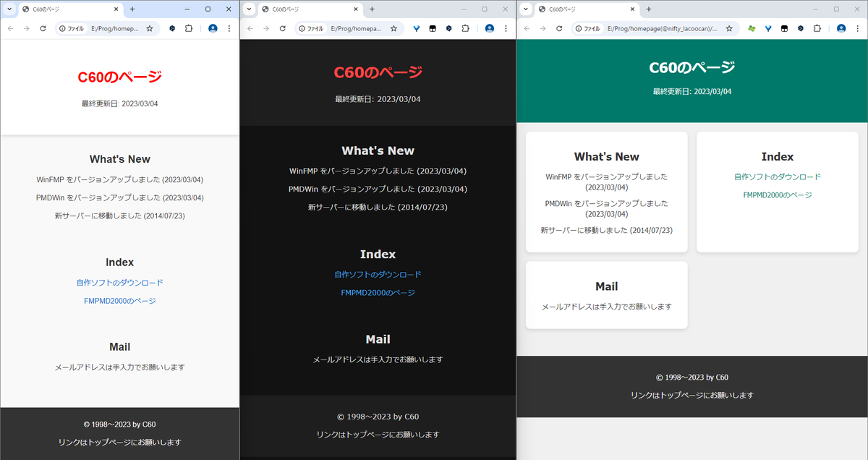
Task: Click the hexagon extension icon in white-themed window
Action: [x=172, y=28]
